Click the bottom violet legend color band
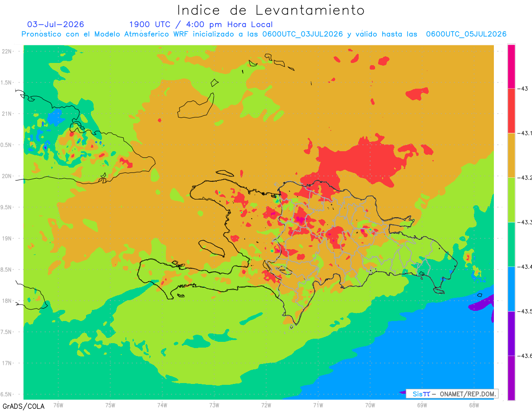Viewport: 532px width, 411px height. click(511, 378)
